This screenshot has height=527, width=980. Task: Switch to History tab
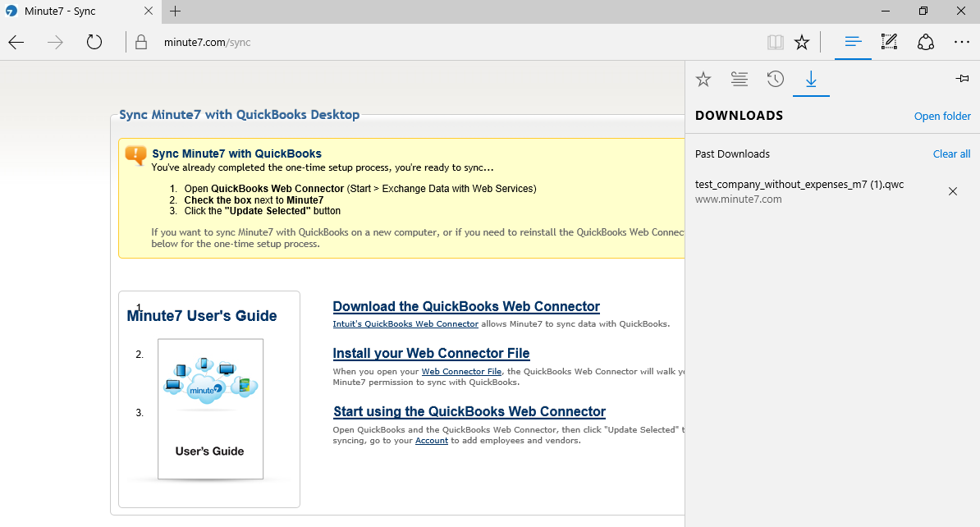[x=776, y=80]
